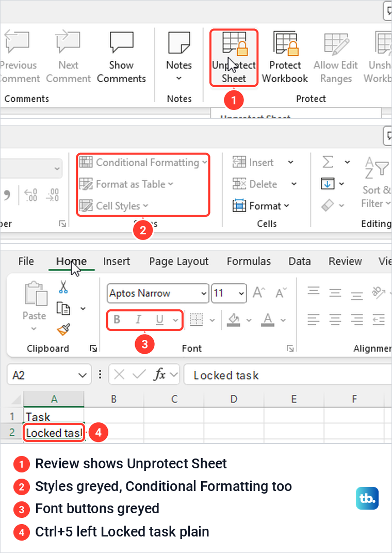Screen dimensions: 392x553
Task: Open Conditional Formatting menu
Action: [x=143, y=163]
